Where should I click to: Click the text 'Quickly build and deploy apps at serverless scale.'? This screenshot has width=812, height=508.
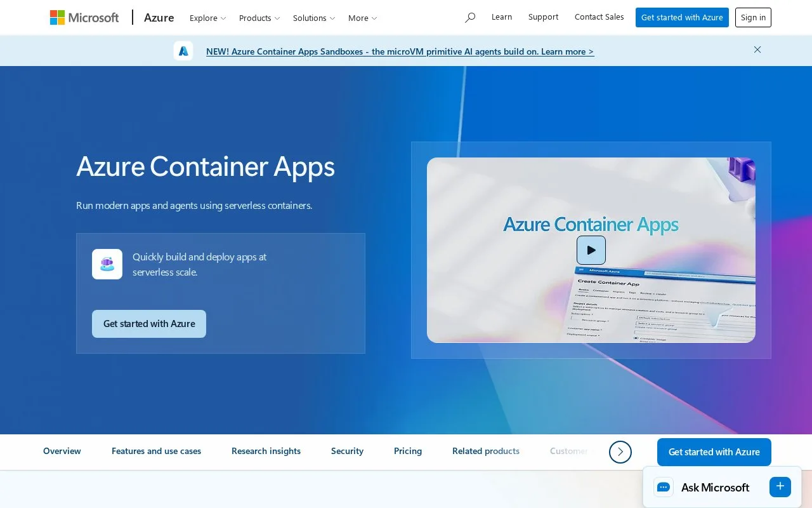click(x=199, y=264)
